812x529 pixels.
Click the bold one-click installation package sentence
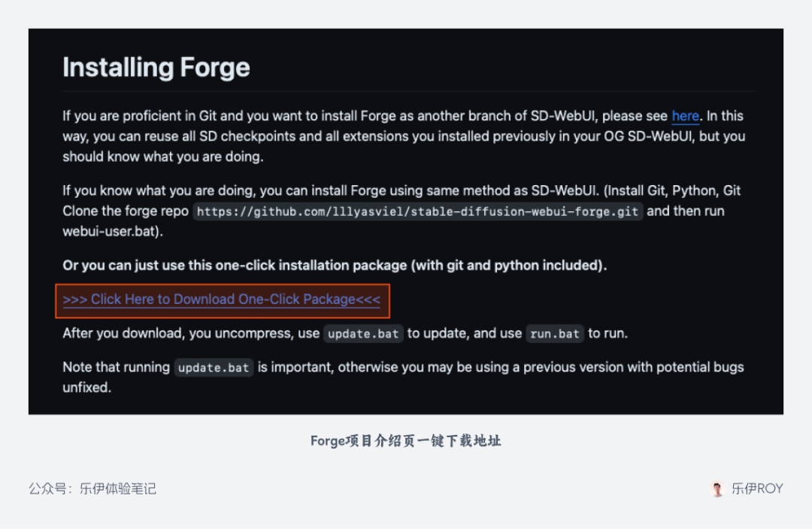click(335, 266)
